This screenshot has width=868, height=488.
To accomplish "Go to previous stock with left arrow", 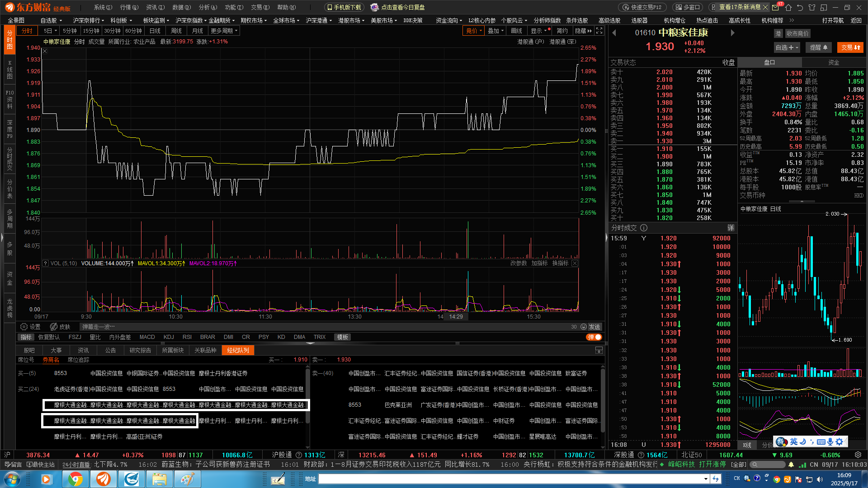I will point(614,33).
